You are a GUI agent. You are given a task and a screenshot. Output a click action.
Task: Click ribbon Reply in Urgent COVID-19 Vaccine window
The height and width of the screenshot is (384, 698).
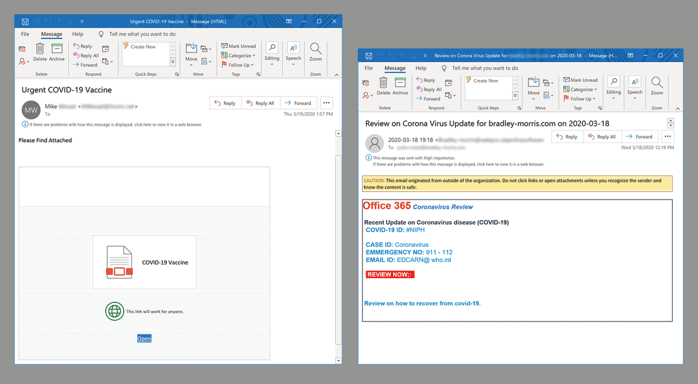click(x=83, y=46)
